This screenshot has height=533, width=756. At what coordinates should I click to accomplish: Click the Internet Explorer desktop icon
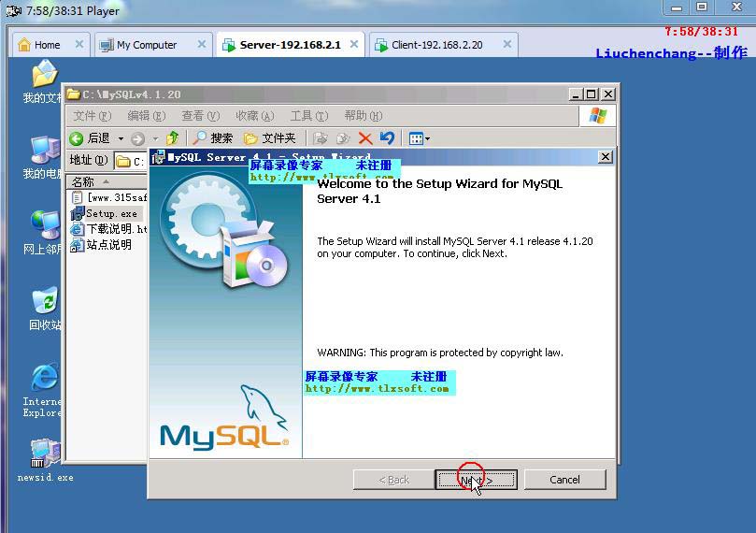coord(42,391)
